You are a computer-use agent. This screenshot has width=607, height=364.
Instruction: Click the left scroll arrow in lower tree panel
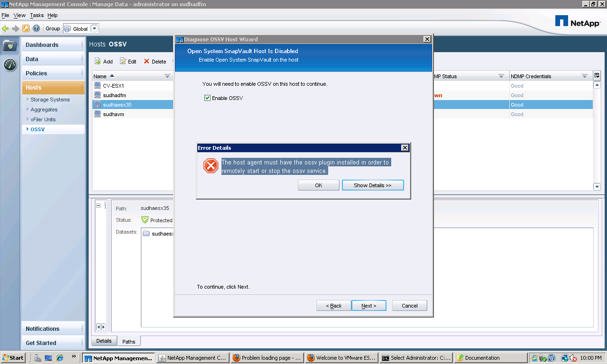98,327
